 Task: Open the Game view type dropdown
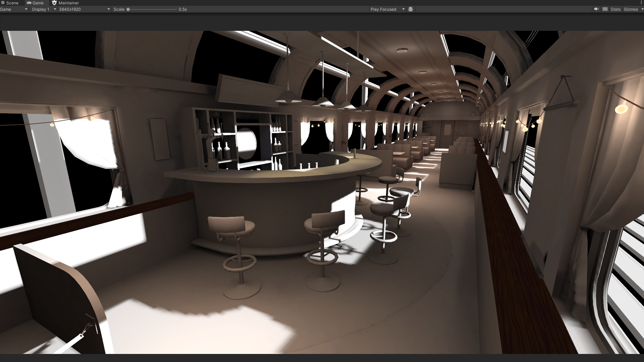point(14,9)
